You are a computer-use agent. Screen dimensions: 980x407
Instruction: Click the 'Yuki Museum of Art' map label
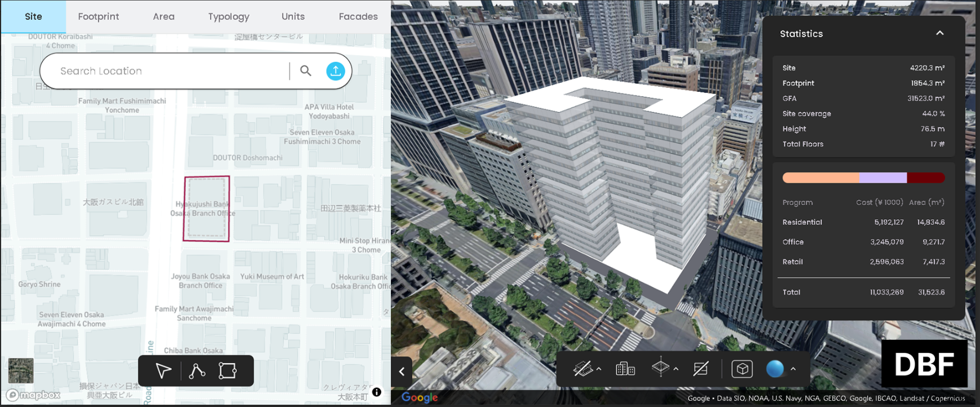(272, 277)
